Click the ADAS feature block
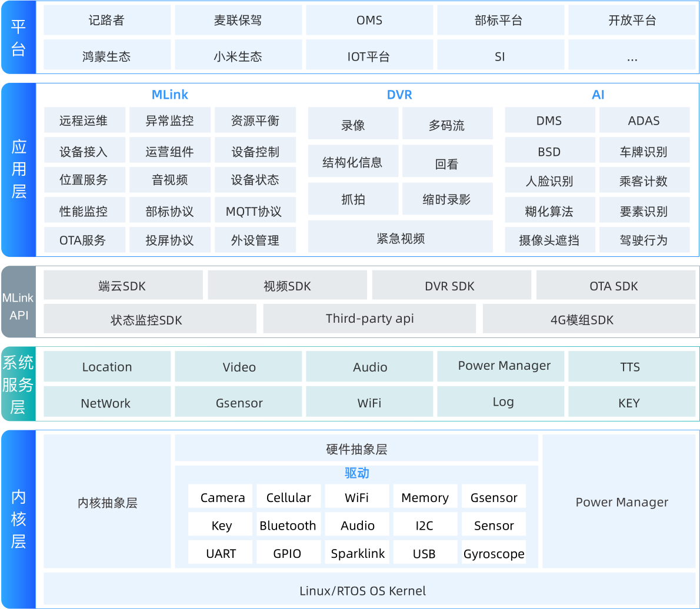 click(645, 121)
